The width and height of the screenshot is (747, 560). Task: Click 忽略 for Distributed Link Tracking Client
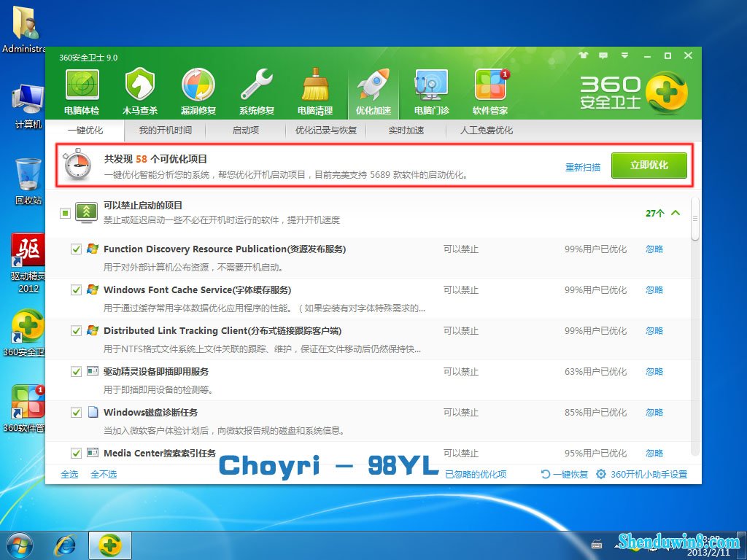654,330
